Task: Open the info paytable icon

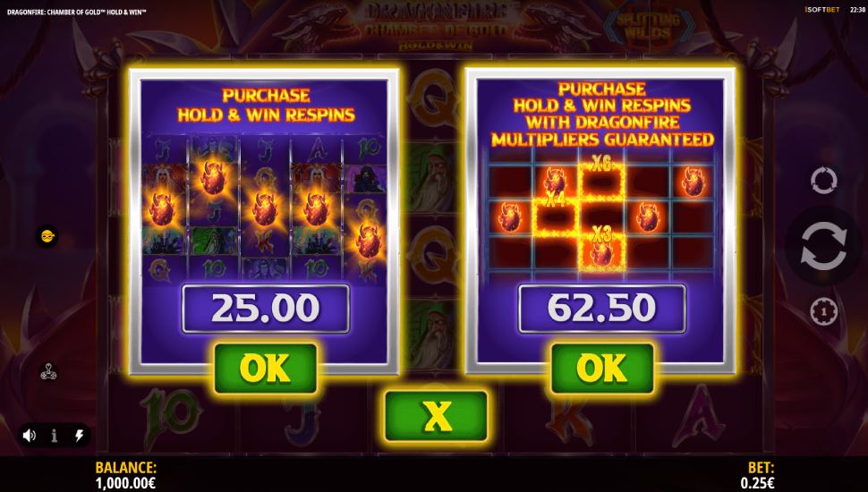Action: coord(55,436)
